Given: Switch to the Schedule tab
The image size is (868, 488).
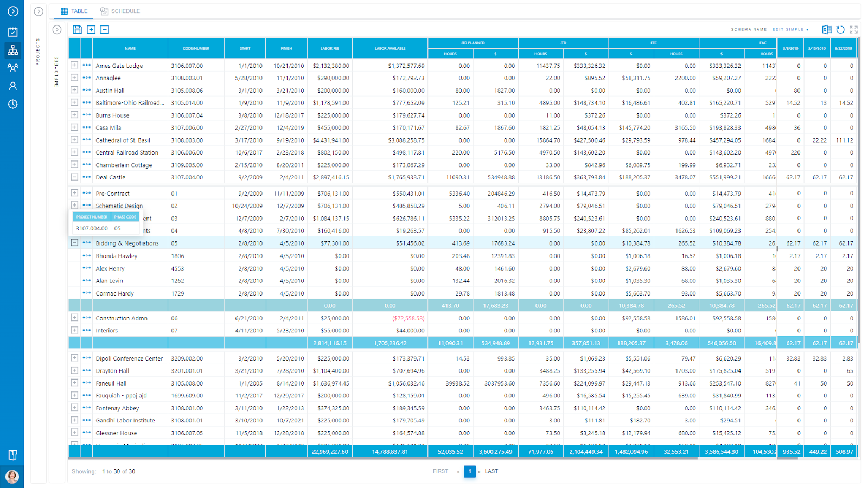Looking at the screenshot, I should 120,11.
